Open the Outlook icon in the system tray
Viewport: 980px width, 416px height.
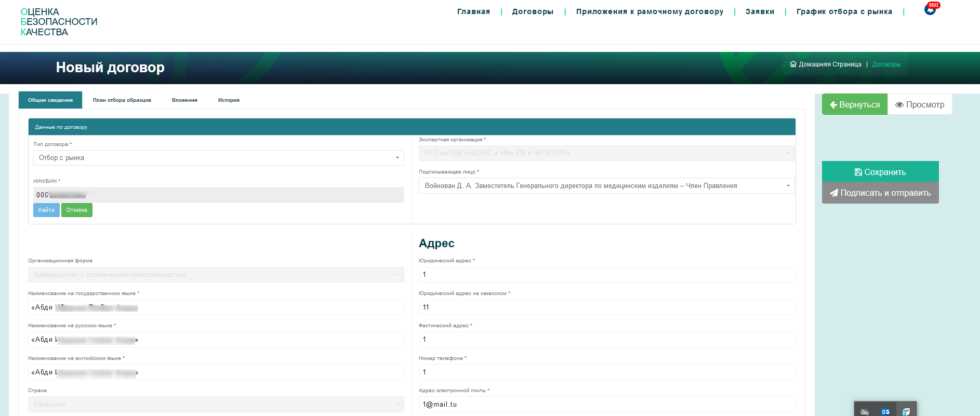885,411
